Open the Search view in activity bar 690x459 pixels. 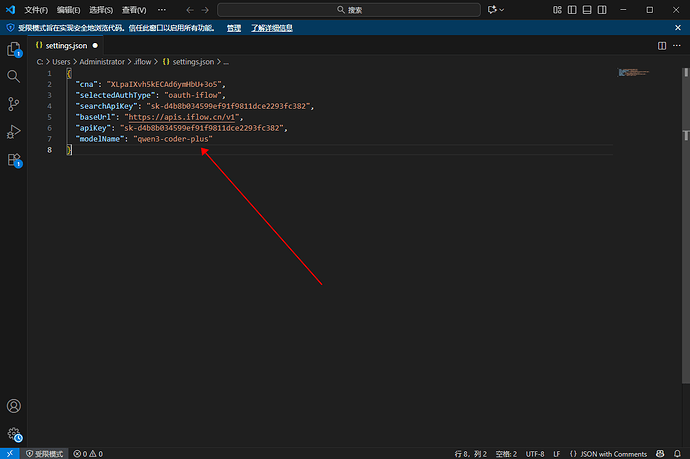pos(14,76)
